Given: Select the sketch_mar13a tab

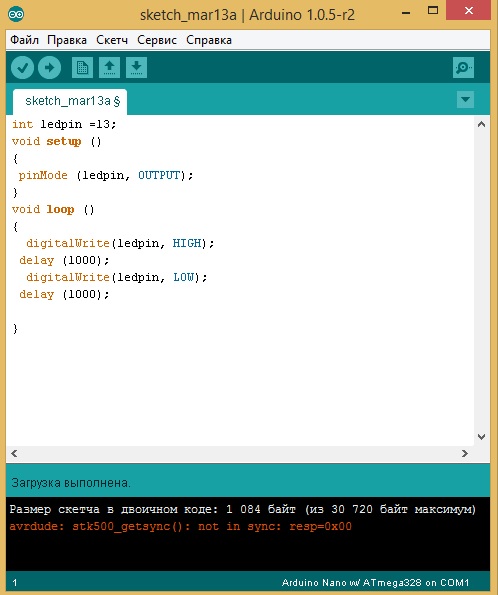Looking at the screenshot, I should 70,101.
